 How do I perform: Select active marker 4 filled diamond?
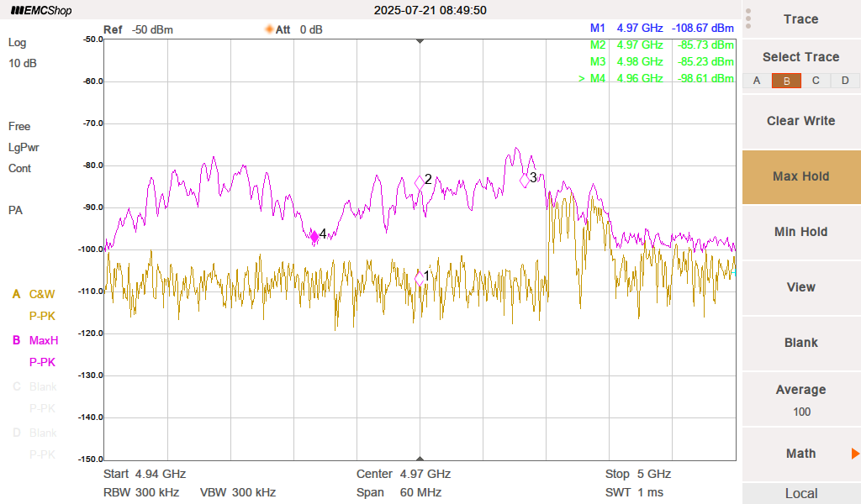[x=314, y=236]
